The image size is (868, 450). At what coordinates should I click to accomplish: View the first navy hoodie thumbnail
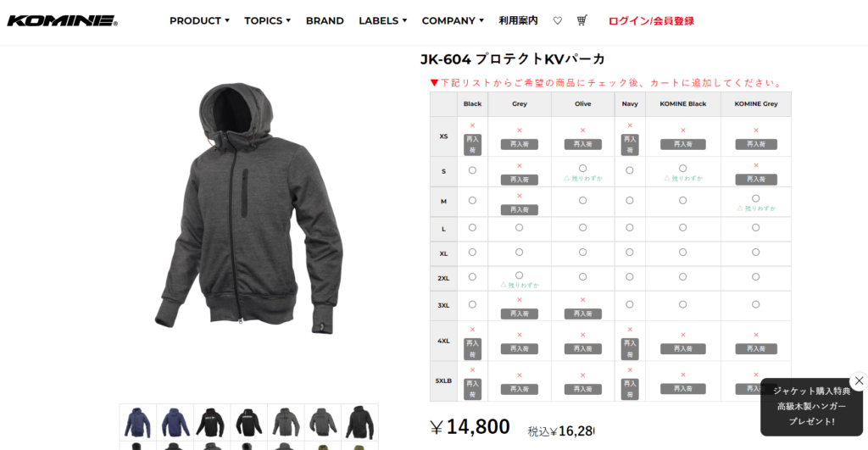[x=138, y=422]
